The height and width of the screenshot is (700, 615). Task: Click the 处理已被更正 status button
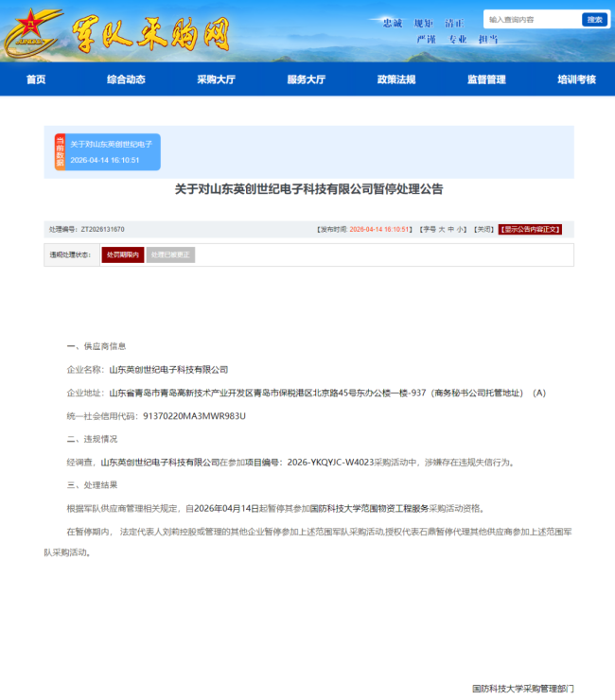(170, 254)
